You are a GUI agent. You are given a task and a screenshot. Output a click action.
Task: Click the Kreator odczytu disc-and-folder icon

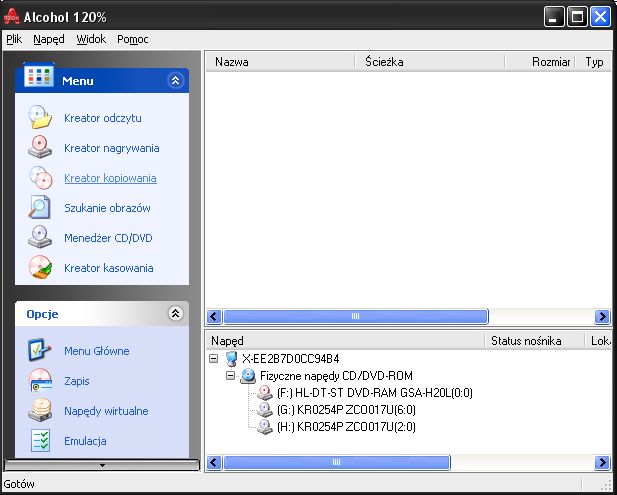click(x=40, y=117)
